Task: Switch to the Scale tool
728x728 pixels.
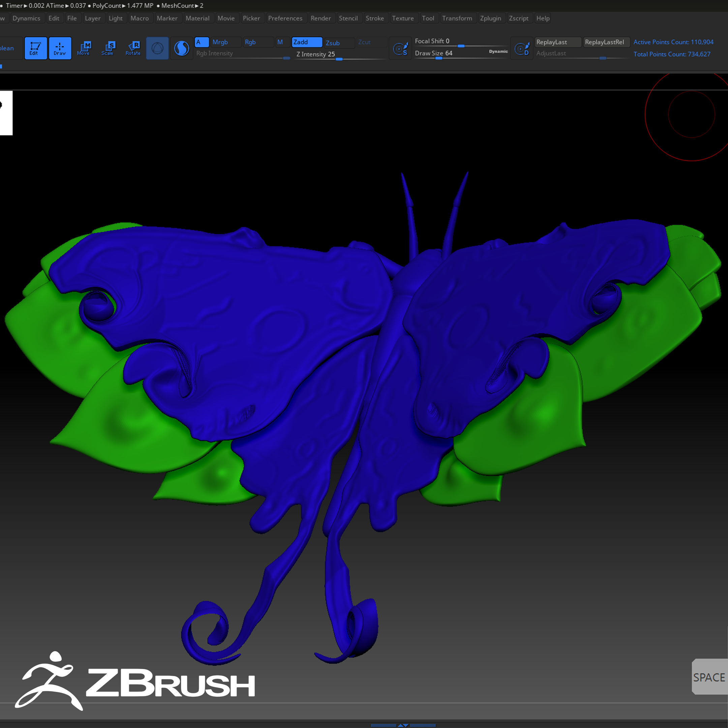Action: pyautogui.click(x=108, y=48)
